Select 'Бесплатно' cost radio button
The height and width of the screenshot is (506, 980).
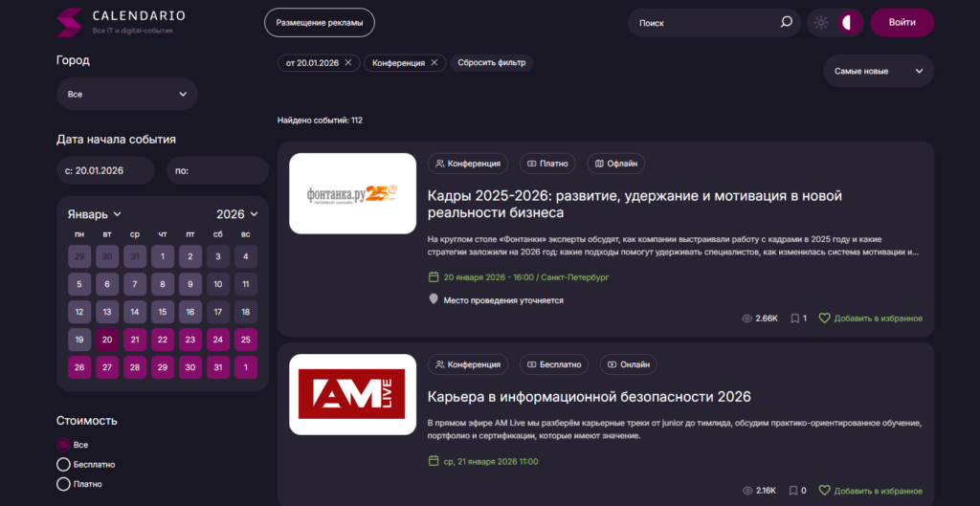click(x=63, y=465)
